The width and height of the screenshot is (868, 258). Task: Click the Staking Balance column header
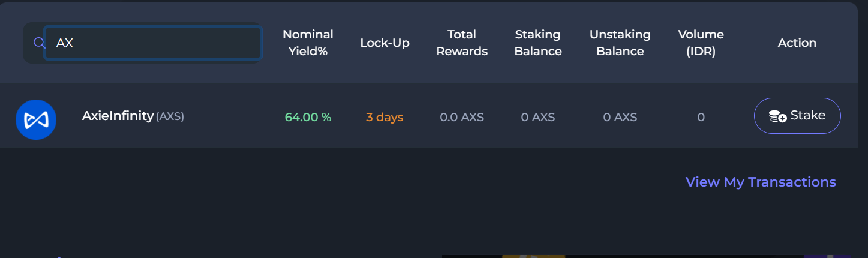(x=538, y=43)
